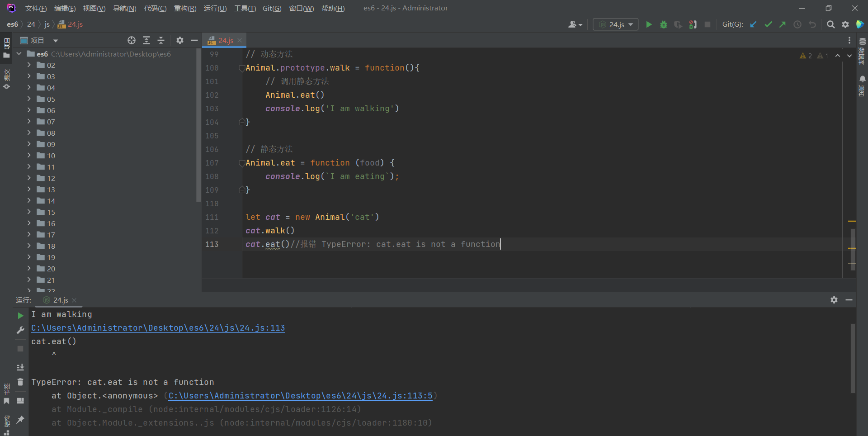Clear run console with trash icon
The width and height of the screenshot is (868, 436).
(x=20, y=382)
